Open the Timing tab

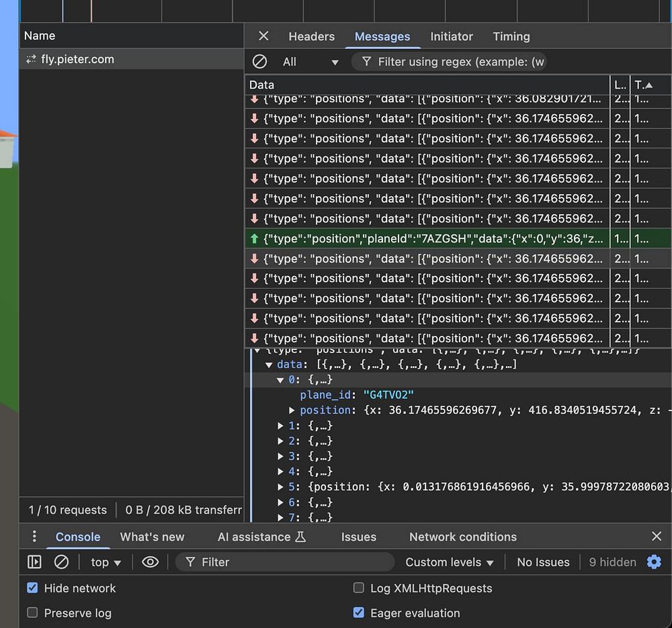pyautogui.click(x=511, y=36)
